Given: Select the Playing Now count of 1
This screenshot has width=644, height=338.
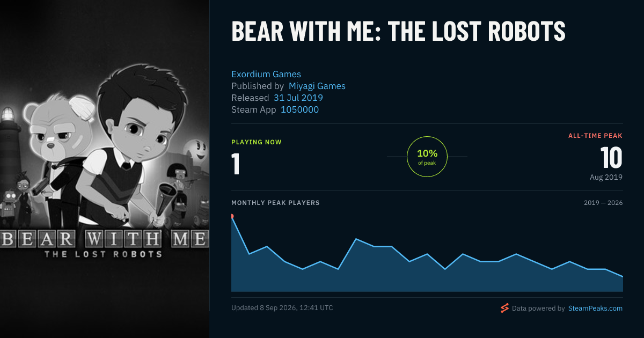Looking at the screenshot, I should (x=236, y=164).
